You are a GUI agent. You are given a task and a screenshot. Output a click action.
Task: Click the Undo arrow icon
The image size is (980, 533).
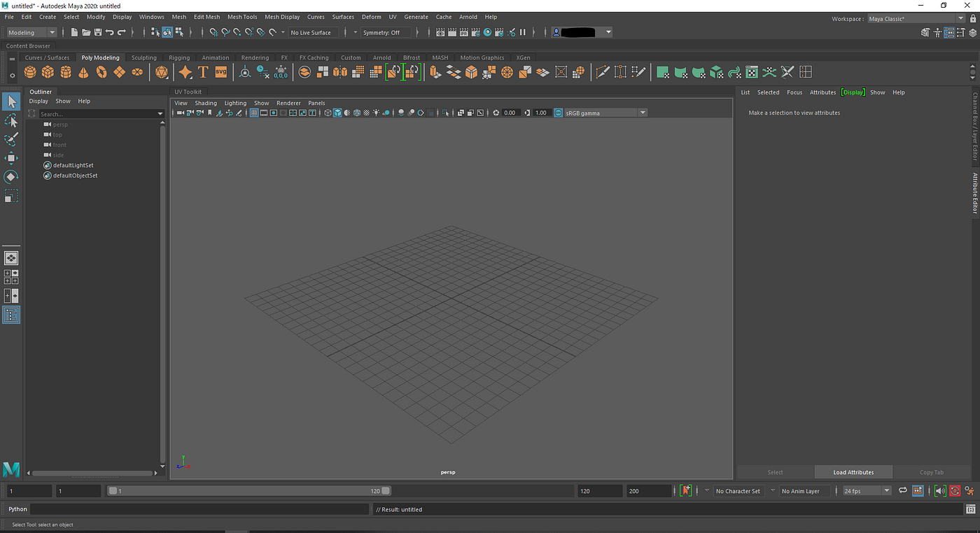click(110, 32)
